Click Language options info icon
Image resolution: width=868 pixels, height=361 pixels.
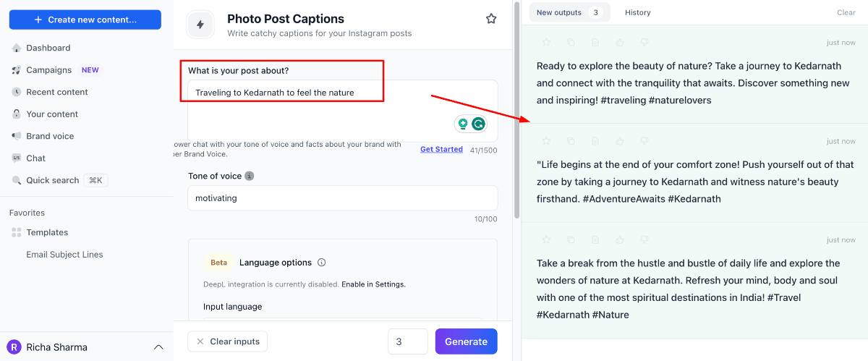click(x=322, y=263)
